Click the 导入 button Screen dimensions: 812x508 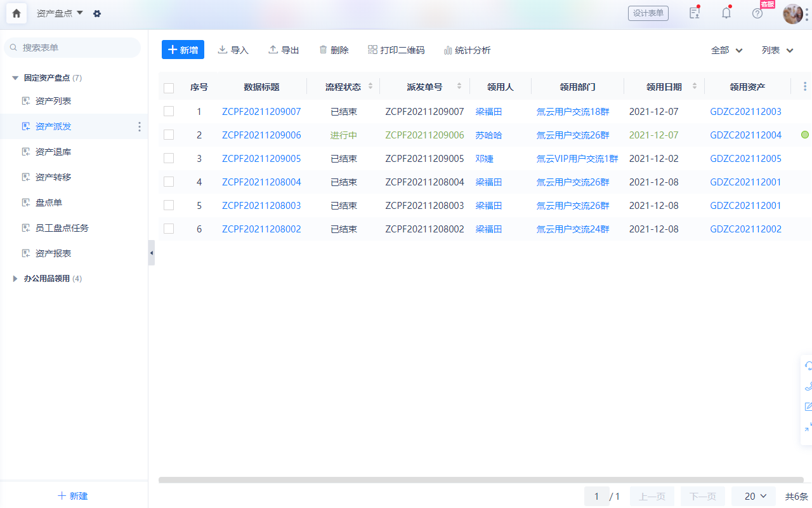point(233,50)
